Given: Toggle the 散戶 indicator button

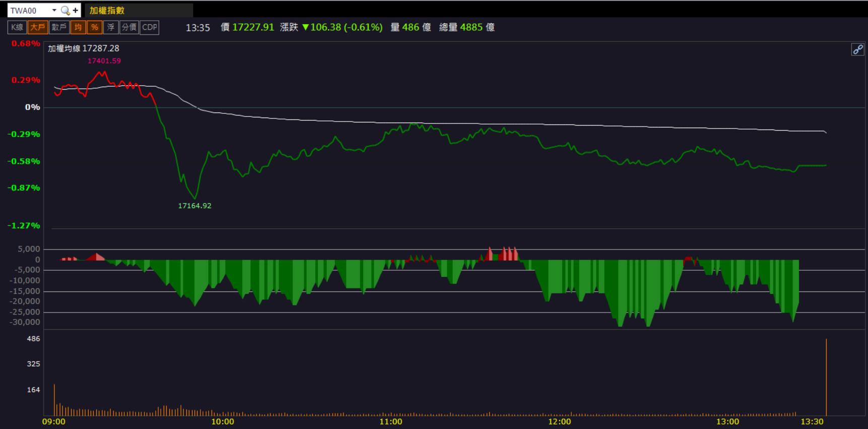Looking at the screenshot, I should [x=59, y=27].
